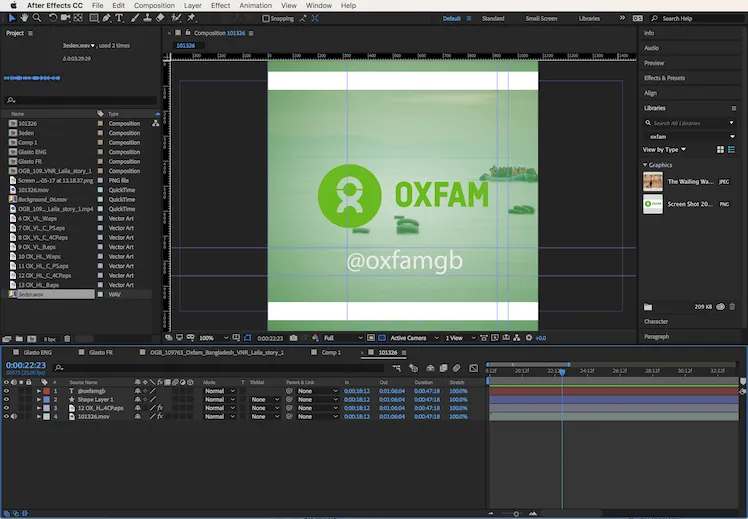The height and width of the screenshot is (519, 748).
Task: Open the oxfam library selector dropdown
Action: (690, 136)
